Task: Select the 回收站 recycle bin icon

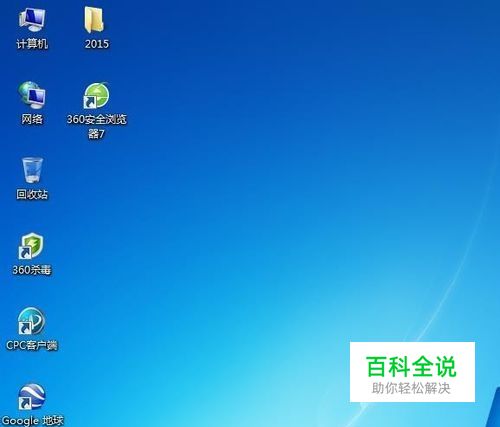Action: coord(32,170)
